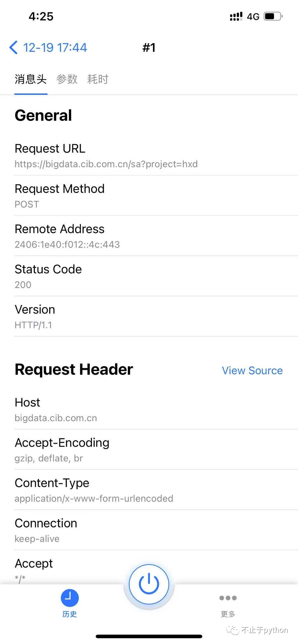The image size is (298, 644).
Task: Tap the Status Code 200 row
Action: click(149, 276)
